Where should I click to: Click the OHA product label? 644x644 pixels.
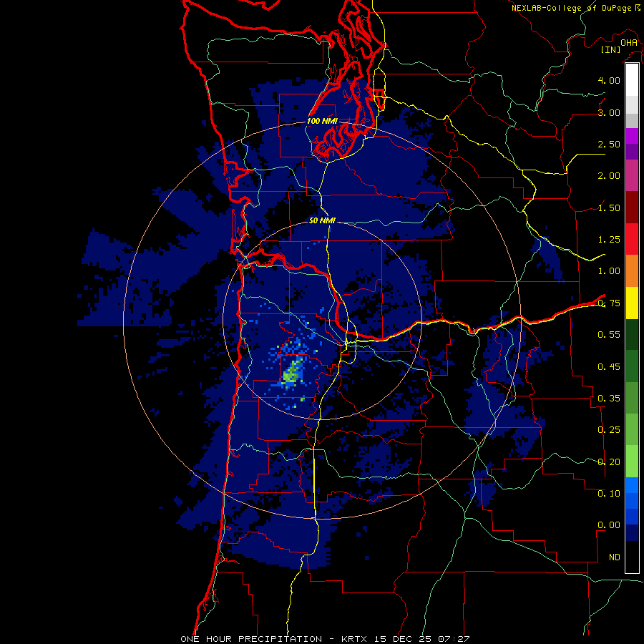point(629,42)
